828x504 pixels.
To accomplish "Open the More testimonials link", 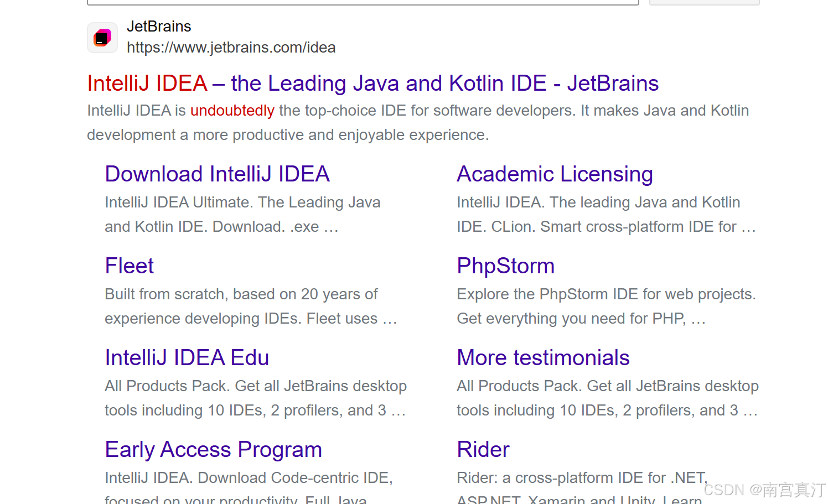I will click(543, 358).
